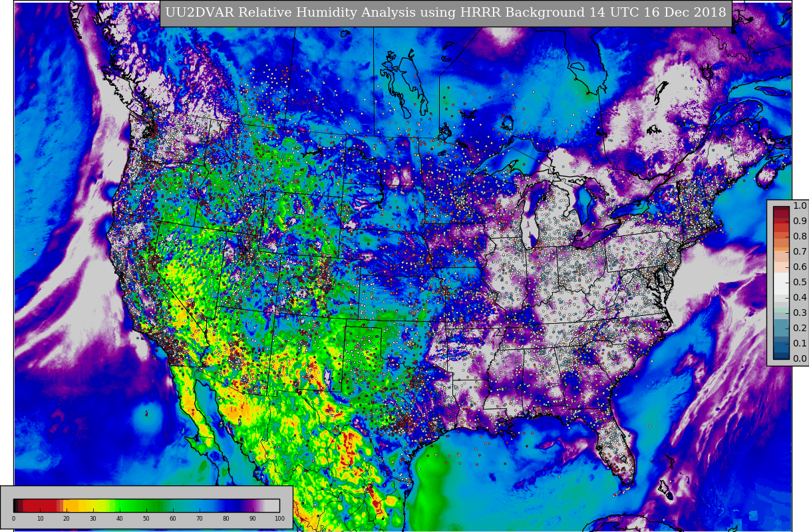Click the 100 tick label on humidity colorbar
The width and height of the screenshot is (809, 532).
[279, 519]
